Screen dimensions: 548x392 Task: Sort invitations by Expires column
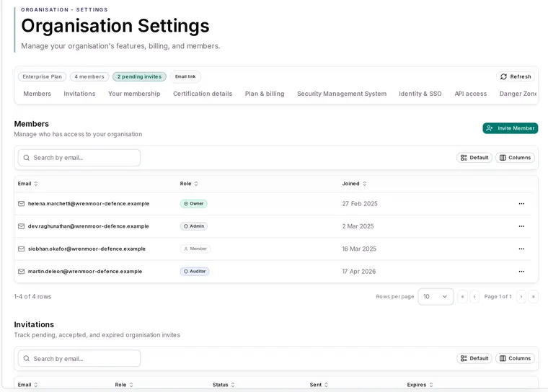click(420, 385)
